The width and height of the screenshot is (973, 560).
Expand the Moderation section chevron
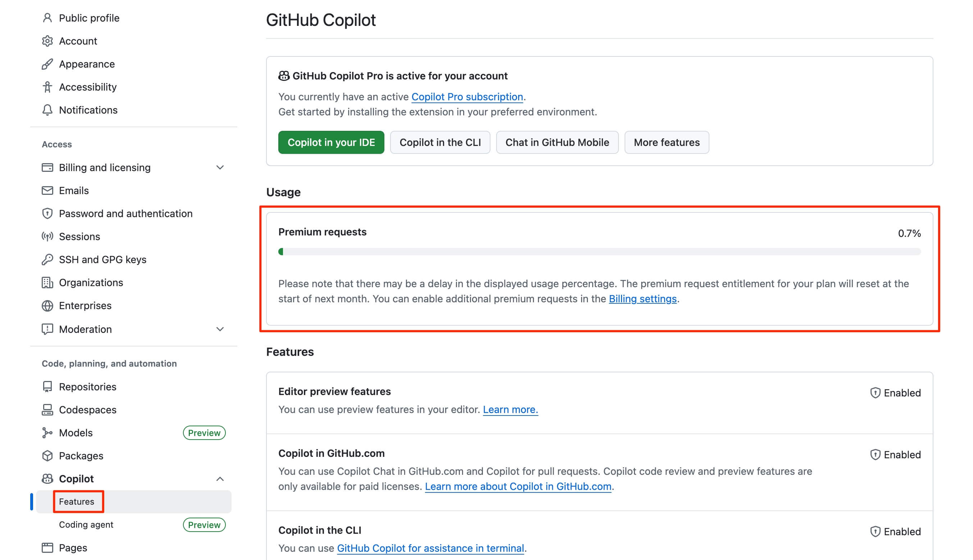pos(220,329)
